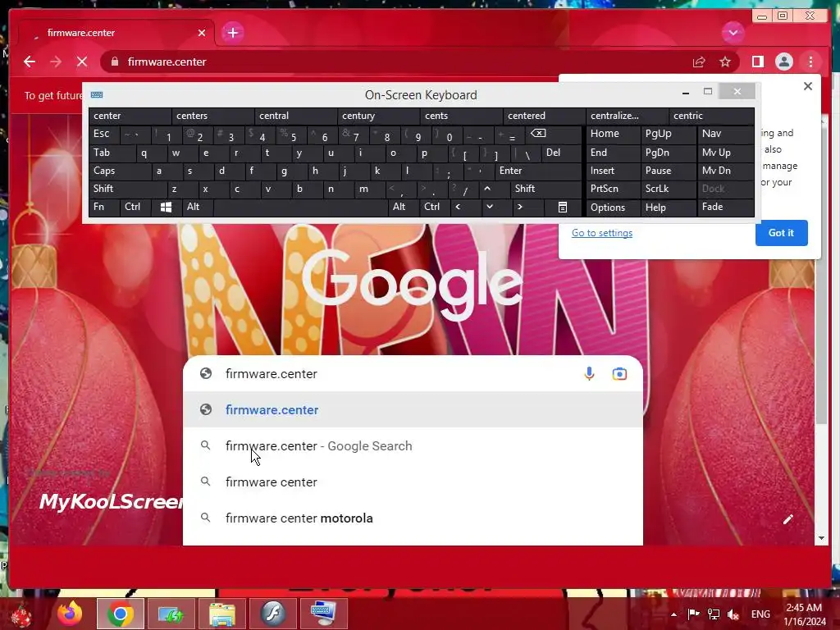Open the Chrome profile avatar
The width and height of the screenshot is (840, 630).
click(783, 62)
